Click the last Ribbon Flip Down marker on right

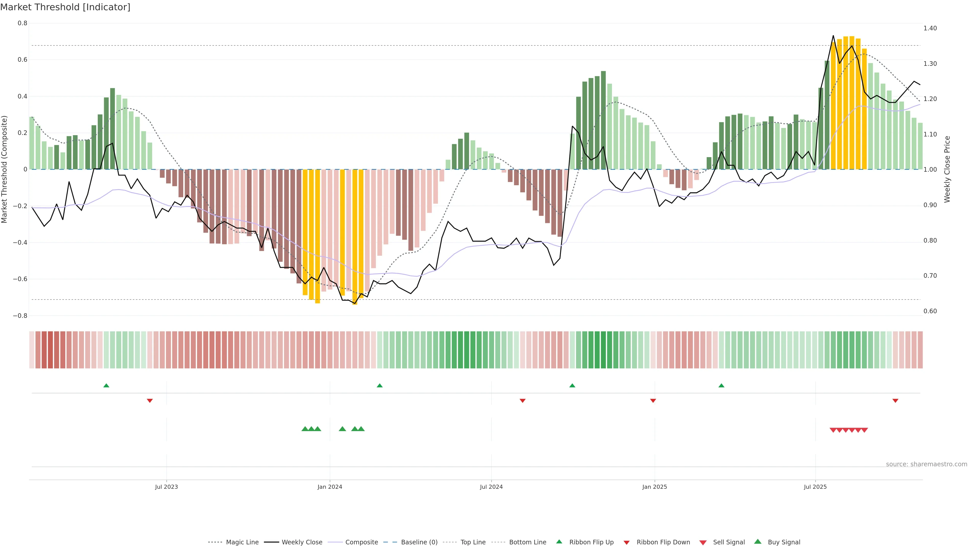click(895, 400)
